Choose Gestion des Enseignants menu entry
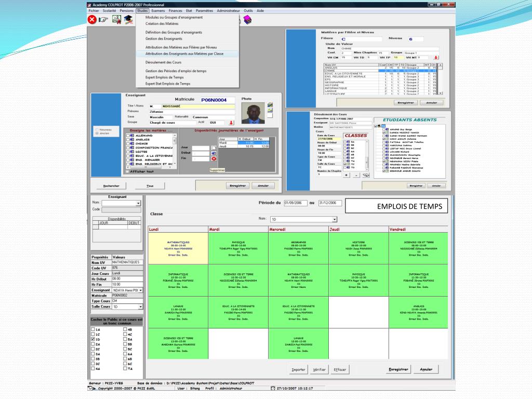The image size is (532, 399). point(164,38)
